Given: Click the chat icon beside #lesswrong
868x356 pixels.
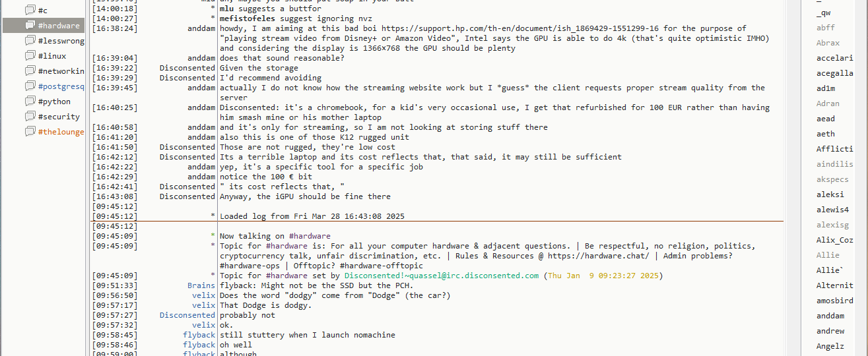Looking at the screenshot, I should pyautogui.click(x=30, y=40).
